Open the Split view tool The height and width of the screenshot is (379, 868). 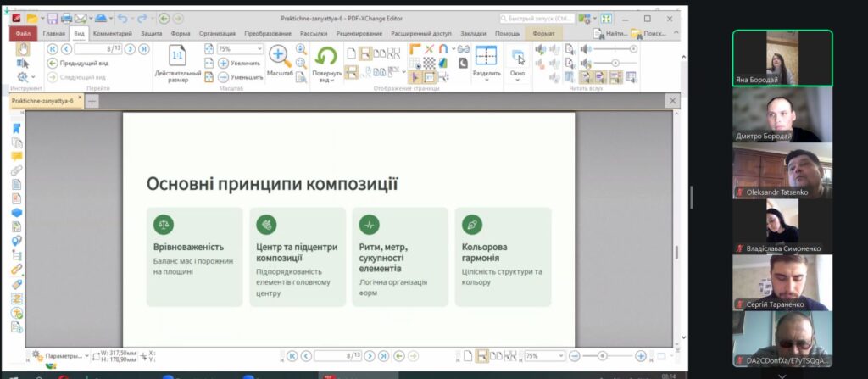486,58
